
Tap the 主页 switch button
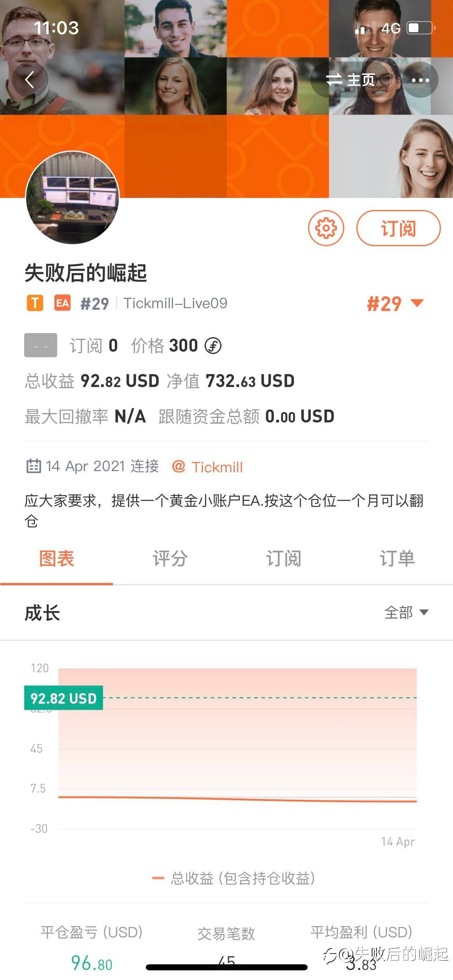pyautogui.click(x=351, y=80)
